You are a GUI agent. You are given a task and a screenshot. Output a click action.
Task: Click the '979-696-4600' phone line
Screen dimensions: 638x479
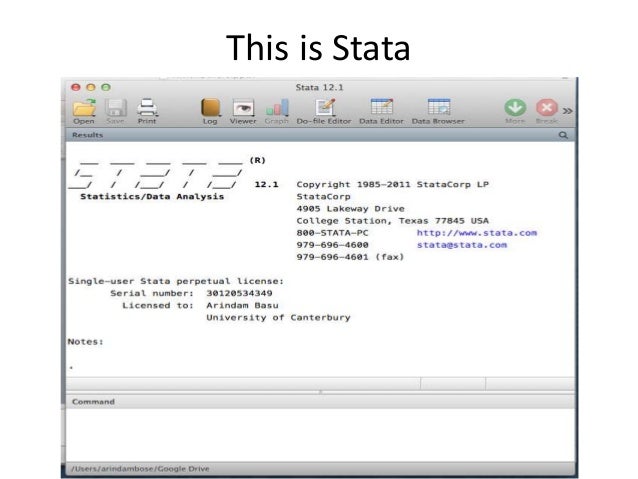[x=332, y=245]
